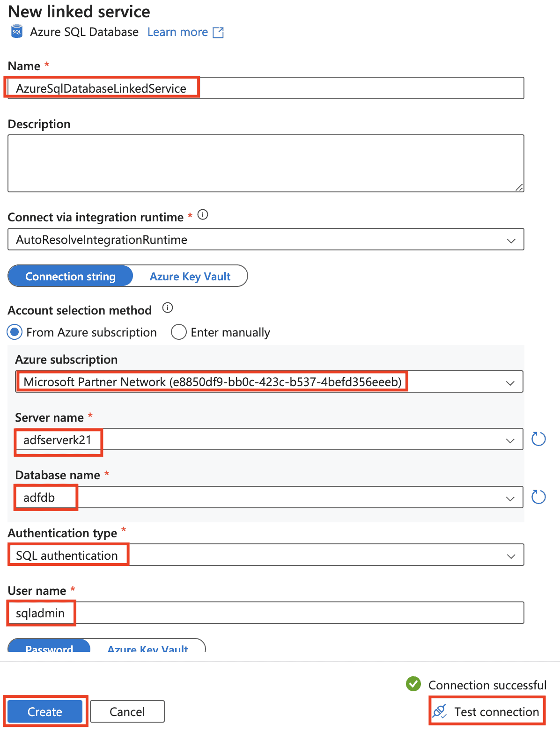Image resolution: width=560 pixels, height=732 pixels.
Task: Click the integration runtime info icon
Action: tap(203, 215)
